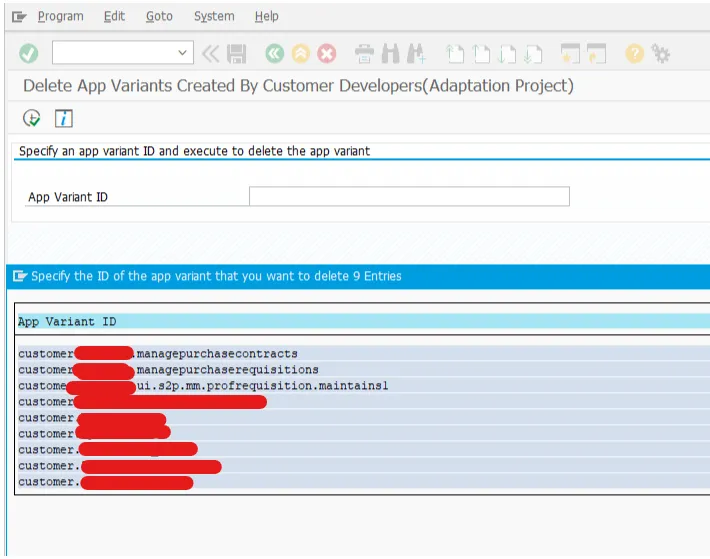
Task: Click the Print icon in toolbar
Action: (365, 53)
